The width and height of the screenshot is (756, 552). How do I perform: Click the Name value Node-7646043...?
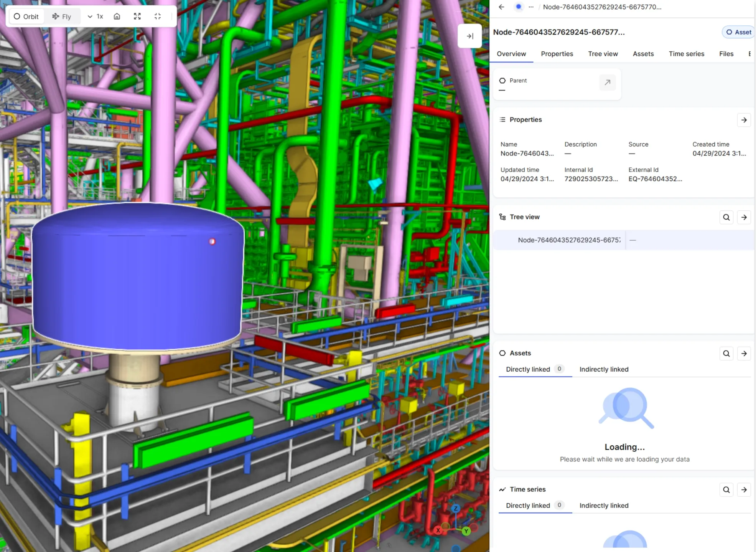click(527, 154)
